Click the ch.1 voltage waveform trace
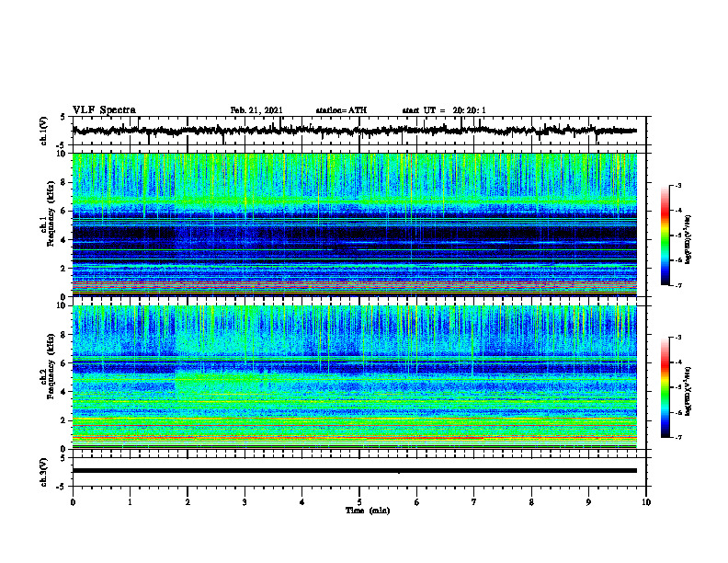The image size is (728, 563). click(354, 131)
